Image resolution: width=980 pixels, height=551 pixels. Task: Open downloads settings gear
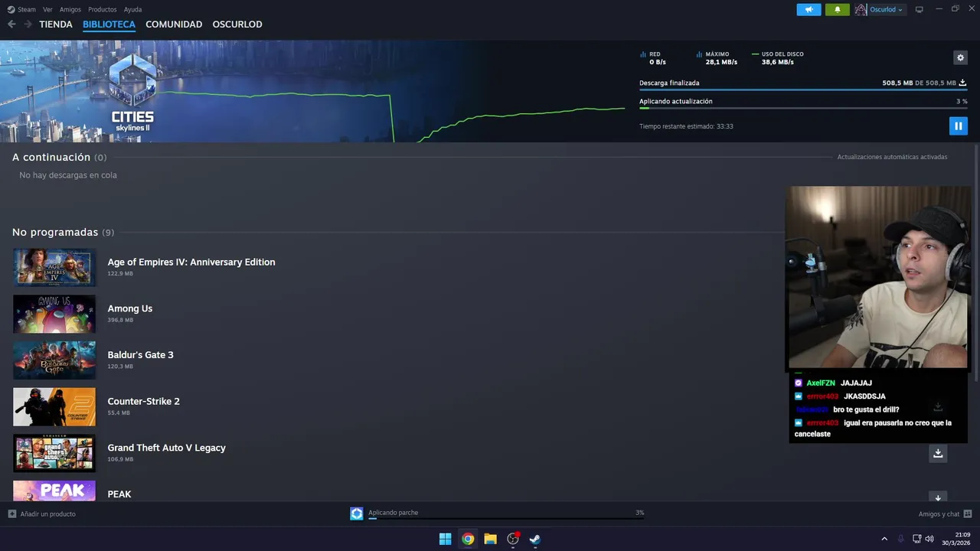tap(960, 57)
